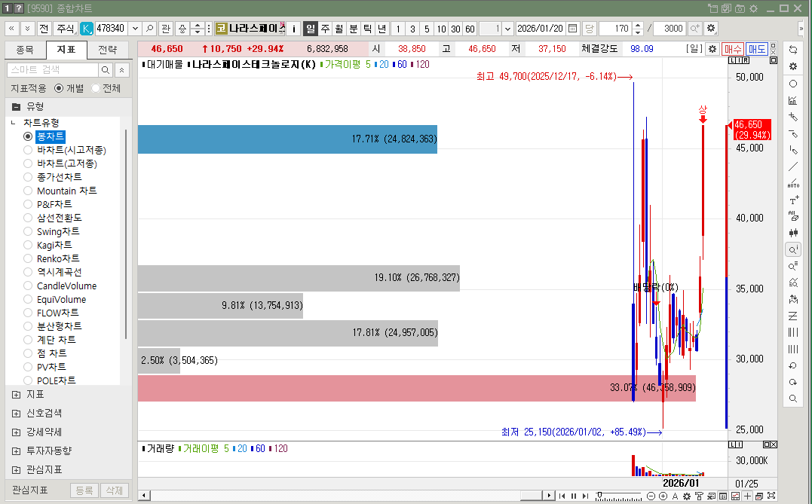Click the erase-all drawings icon

(793, 216)
